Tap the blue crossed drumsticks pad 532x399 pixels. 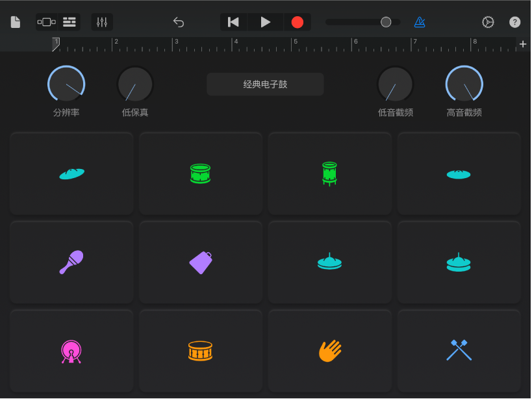click(459, 351)
